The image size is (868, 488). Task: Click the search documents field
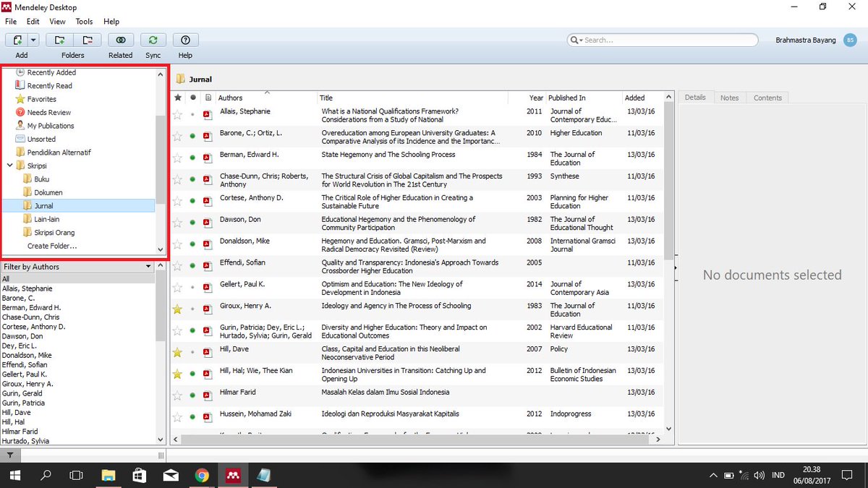coord(663,40)
